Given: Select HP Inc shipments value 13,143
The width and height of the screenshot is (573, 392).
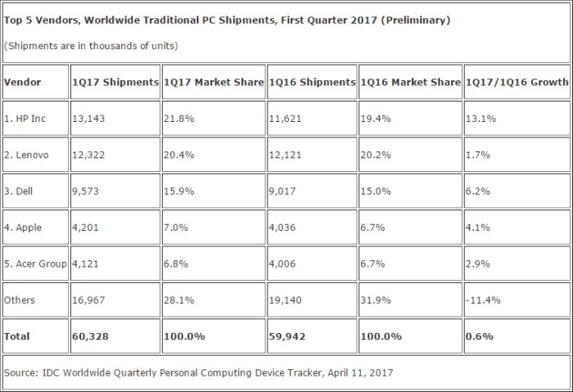Looking at the screenshot, I should coord(115,119).
